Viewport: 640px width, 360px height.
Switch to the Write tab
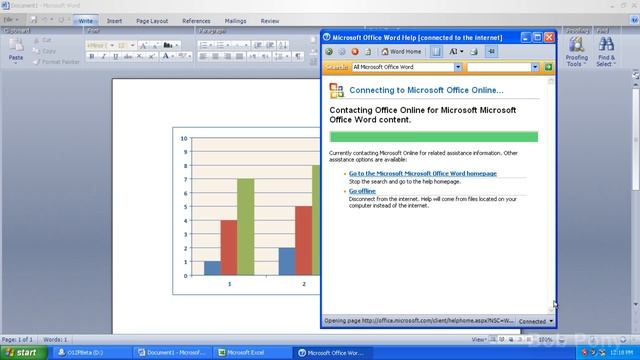85,21
